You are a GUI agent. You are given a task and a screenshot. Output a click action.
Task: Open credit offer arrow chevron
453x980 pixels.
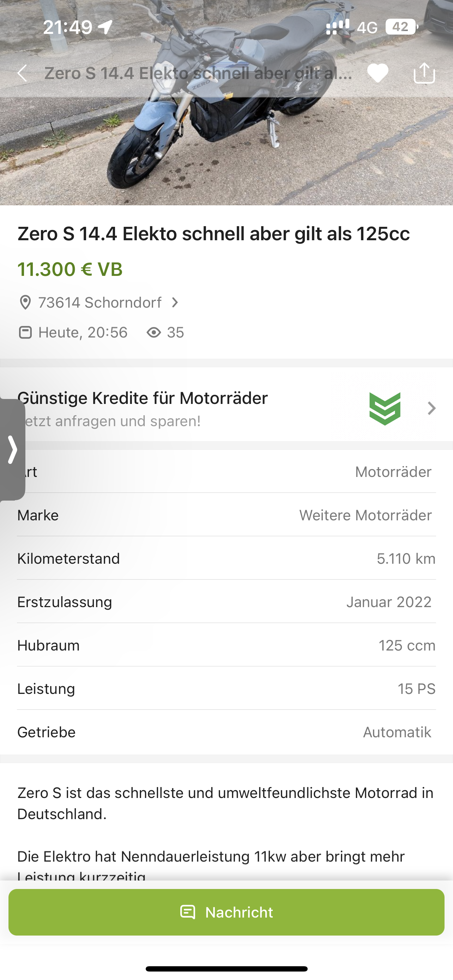(431, 409)
